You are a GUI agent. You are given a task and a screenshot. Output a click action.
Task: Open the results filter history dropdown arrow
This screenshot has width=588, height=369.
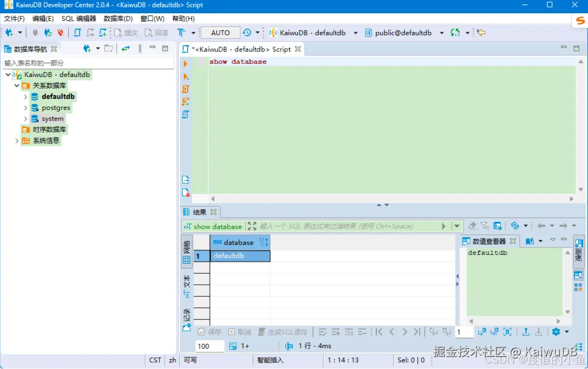click(458, 226)
